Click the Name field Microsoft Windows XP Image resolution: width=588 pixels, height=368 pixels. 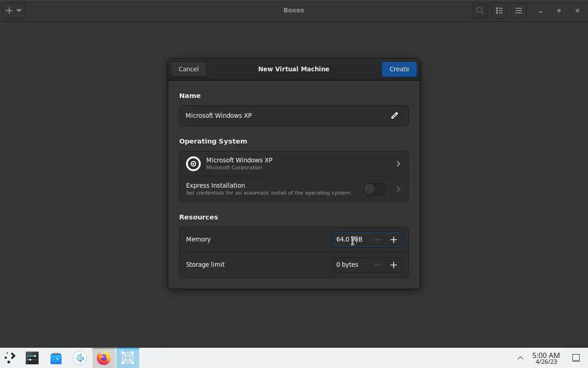pos(294,115)
